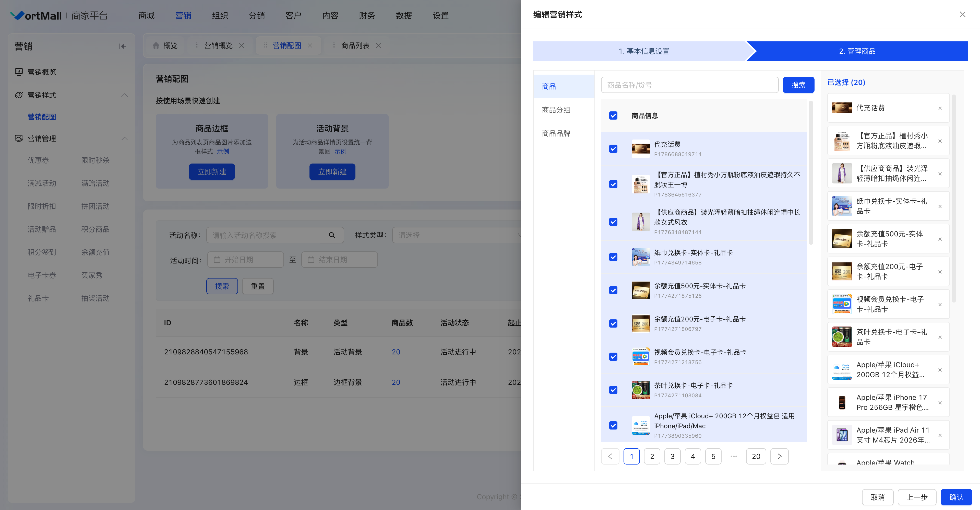Collapse the 营销 sidebar panel
Image resolution: width=980 pixels, height=510 pixels.
tap(122, 46)
